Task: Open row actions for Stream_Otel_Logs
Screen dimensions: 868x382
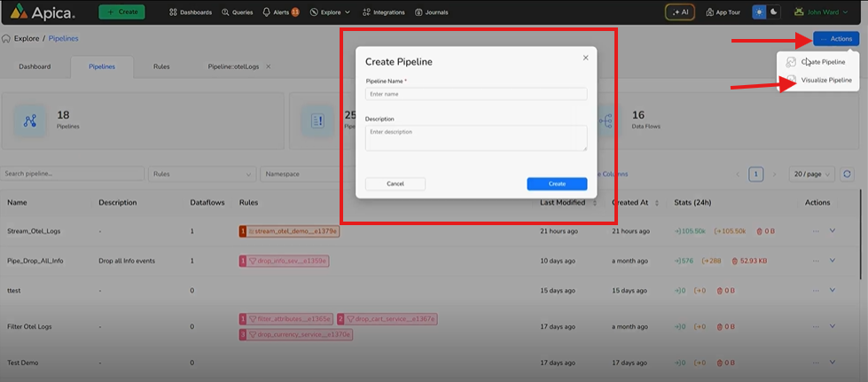Action: (815, 231)
